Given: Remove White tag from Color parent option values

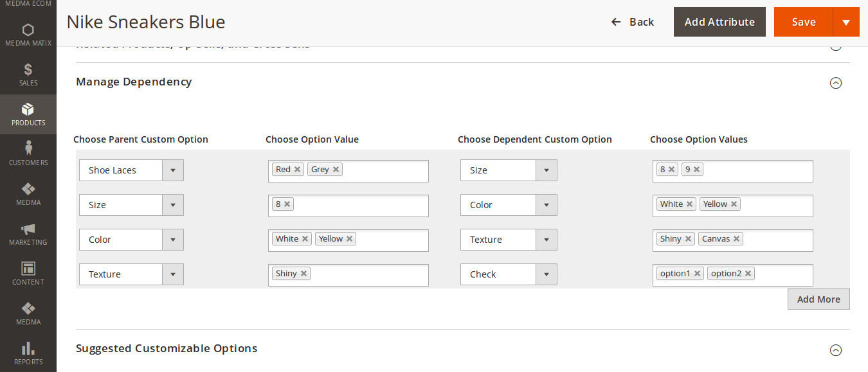Looking at the screenshot, I should 305,239.
